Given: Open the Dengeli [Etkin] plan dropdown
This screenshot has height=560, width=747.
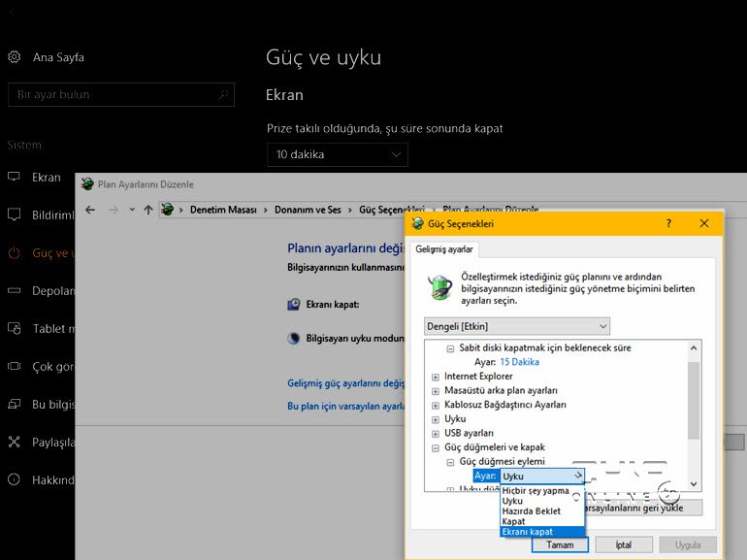Looking at the screenshot, I should point(517,326).
